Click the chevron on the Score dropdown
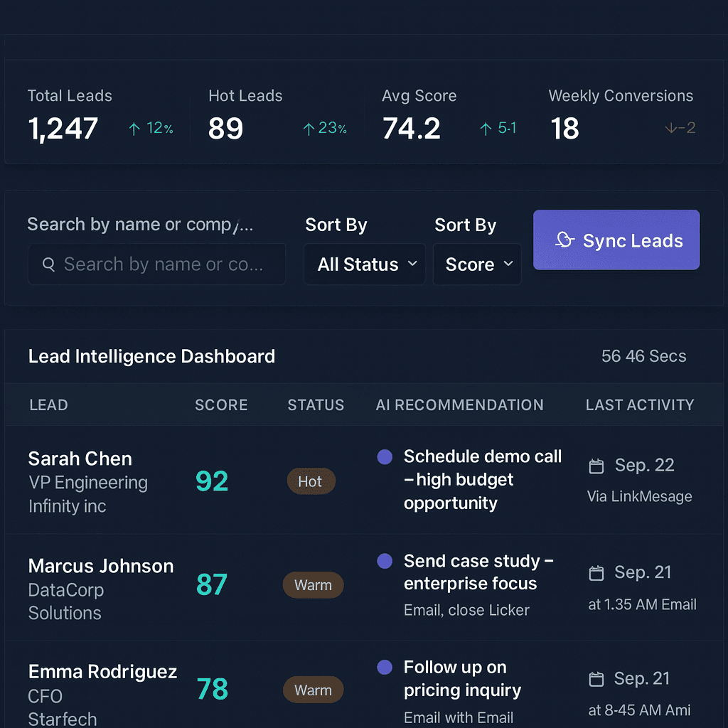Screen dimensions: 728x728 pyautogui.click(x=508, y=264)
